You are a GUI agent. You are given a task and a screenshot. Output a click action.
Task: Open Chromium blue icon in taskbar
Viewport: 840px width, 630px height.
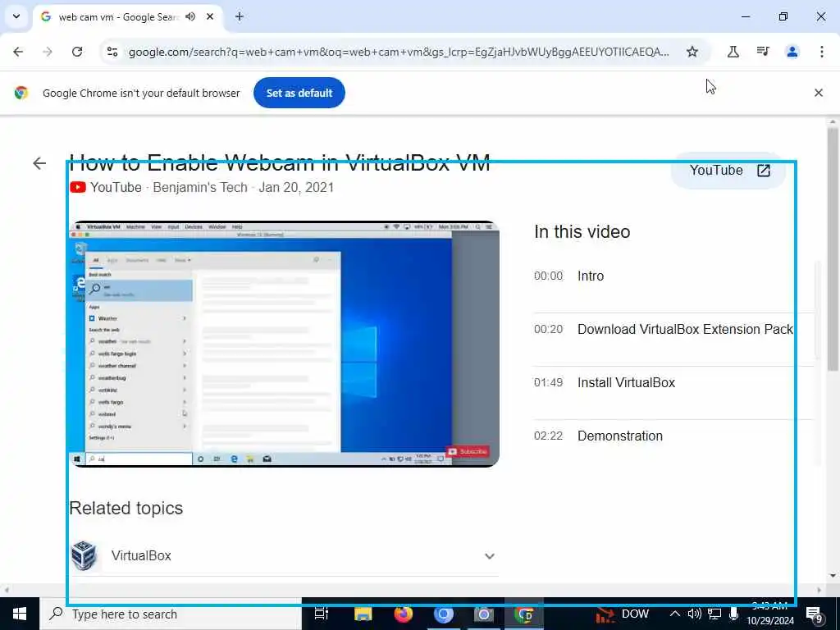tap(444, 614)
